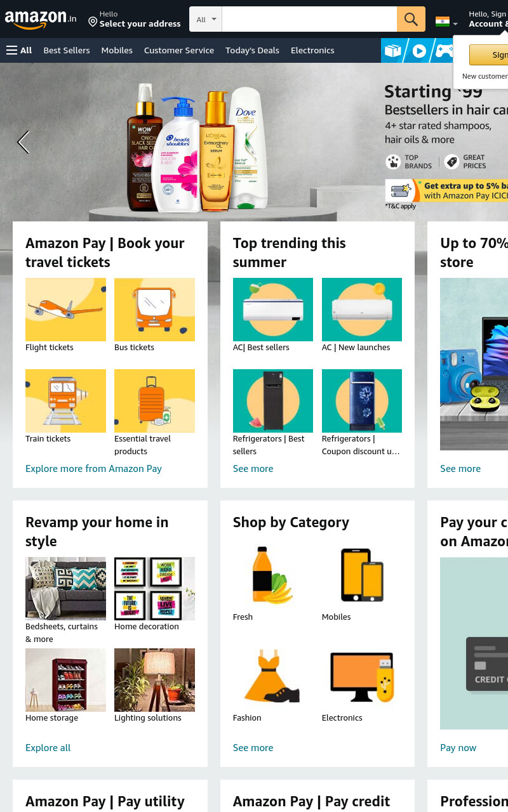Expand the India flag language selector
The width and height of the screenshot is (508, 812).
point(446,22)
